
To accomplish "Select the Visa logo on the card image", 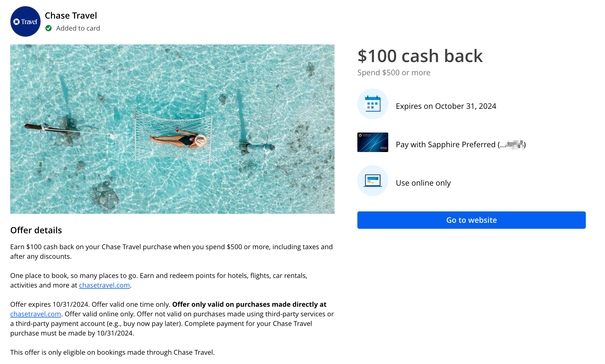I will coord(383,148).
